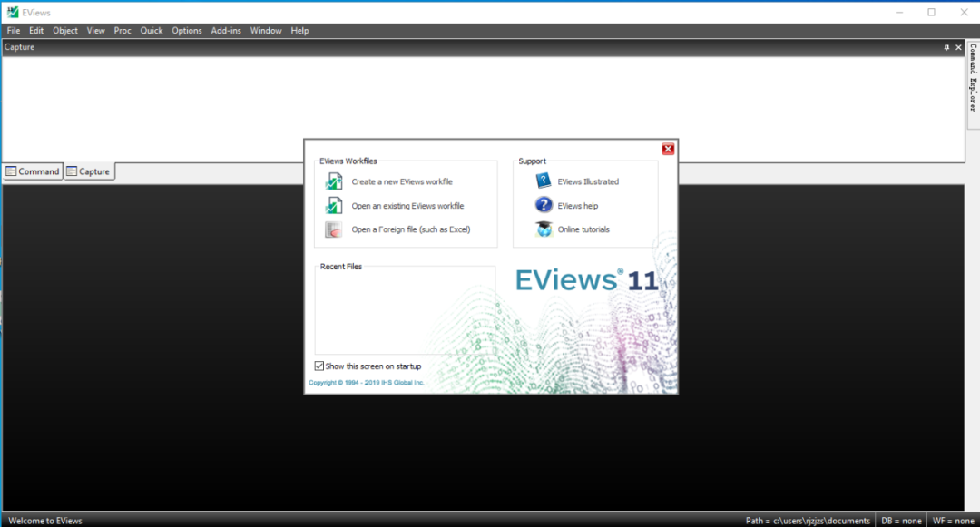The image size is (980, 527).
Task: Open the Window menu
Action: 266,31
